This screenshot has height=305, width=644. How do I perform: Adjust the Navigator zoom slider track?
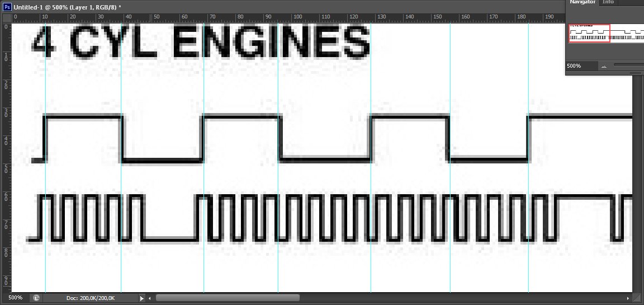point(629,64)
